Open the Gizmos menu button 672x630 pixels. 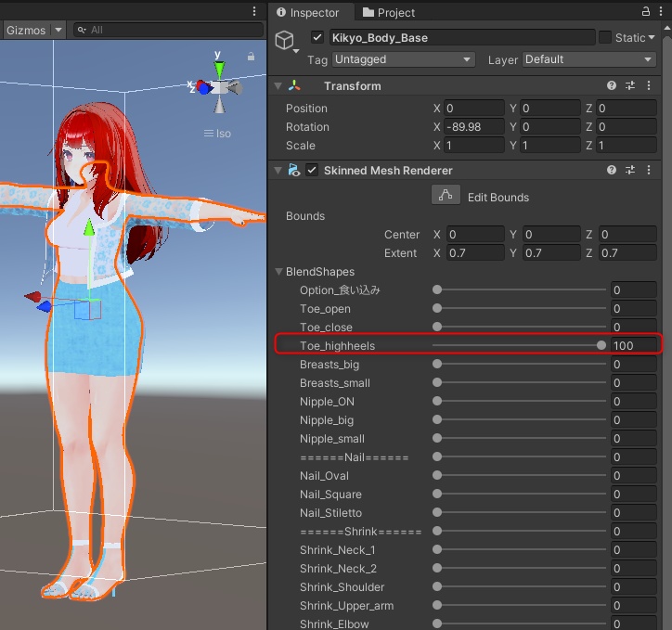(25, 30)
